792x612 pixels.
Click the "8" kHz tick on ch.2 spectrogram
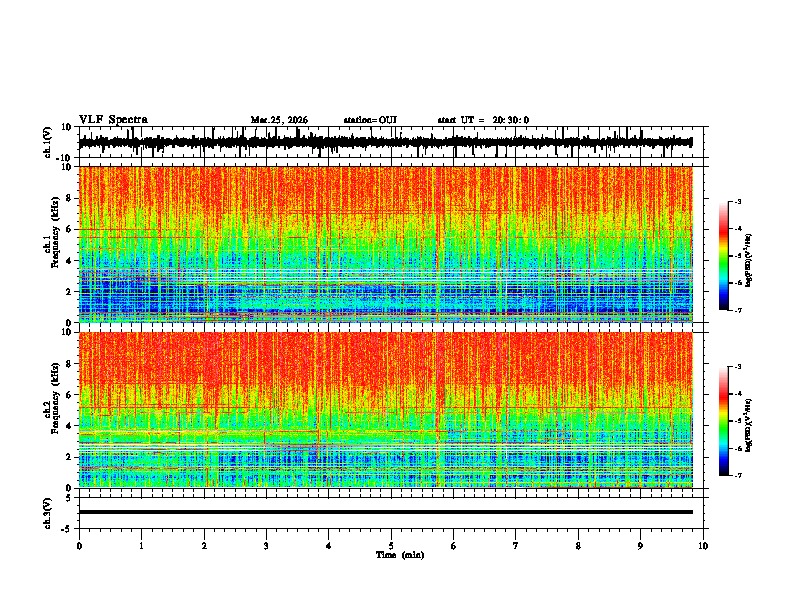[70, 363]
